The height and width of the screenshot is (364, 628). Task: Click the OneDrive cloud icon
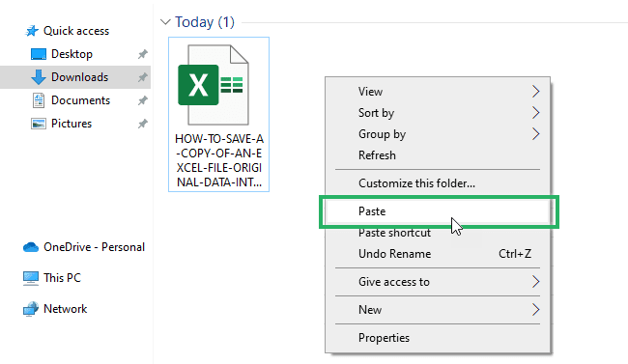click(x=31, y=247)
